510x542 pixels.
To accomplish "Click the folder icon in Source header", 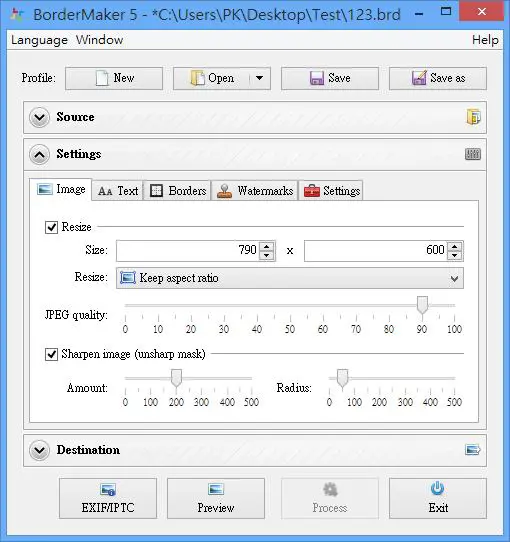I will [473, 117].
